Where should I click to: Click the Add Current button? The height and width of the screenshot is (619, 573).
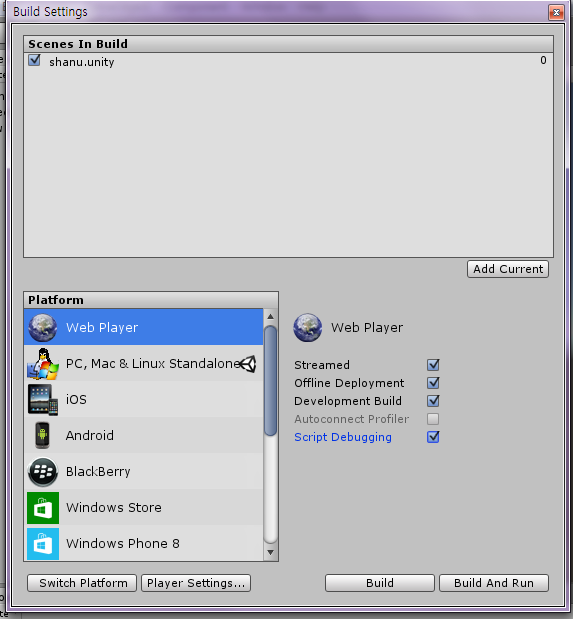(508, 269)
